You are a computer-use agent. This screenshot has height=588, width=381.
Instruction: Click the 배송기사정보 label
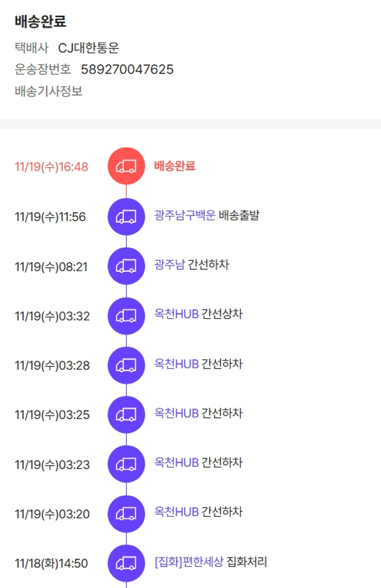pos(49,91)
